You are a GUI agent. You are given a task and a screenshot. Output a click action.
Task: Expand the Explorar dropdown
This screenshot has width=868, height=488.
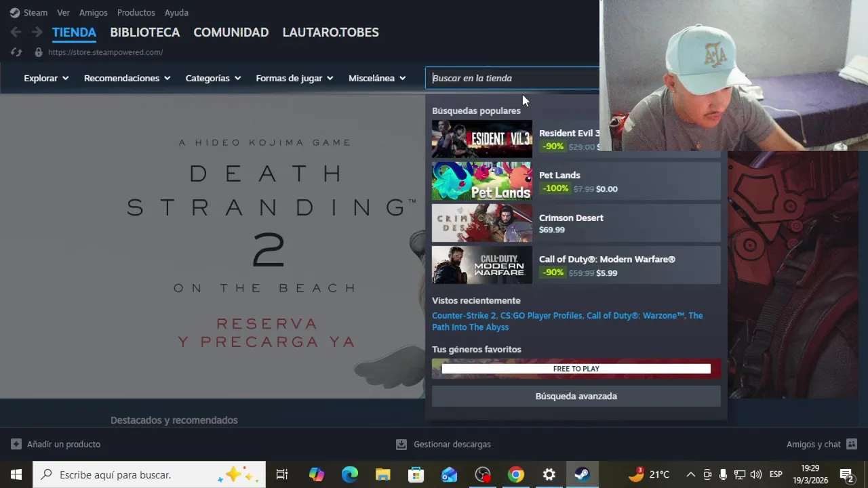(x=46, y=78)
